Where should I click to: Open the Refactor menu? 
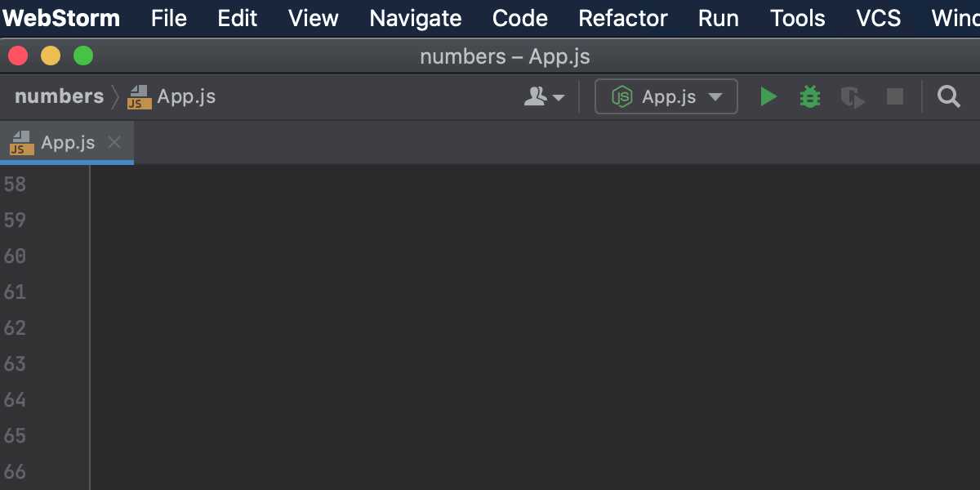[x=623, y=18]
